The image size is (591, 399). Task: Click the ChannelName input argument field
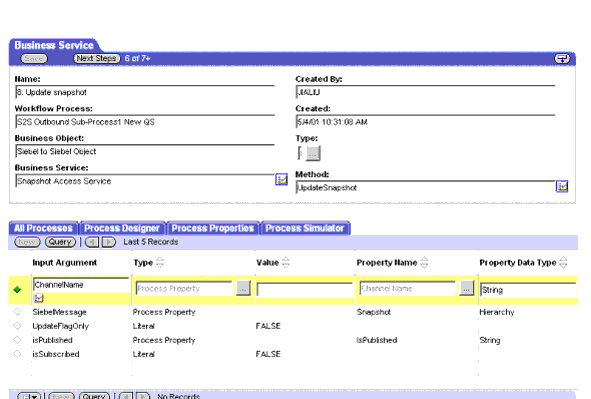click(x=81, y=285)
